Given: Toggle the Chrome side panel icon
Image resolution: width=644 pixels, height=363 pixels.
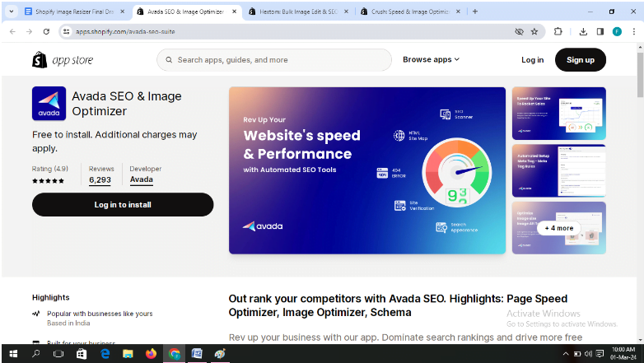Looking at the screenshot, I should [600, 31].
